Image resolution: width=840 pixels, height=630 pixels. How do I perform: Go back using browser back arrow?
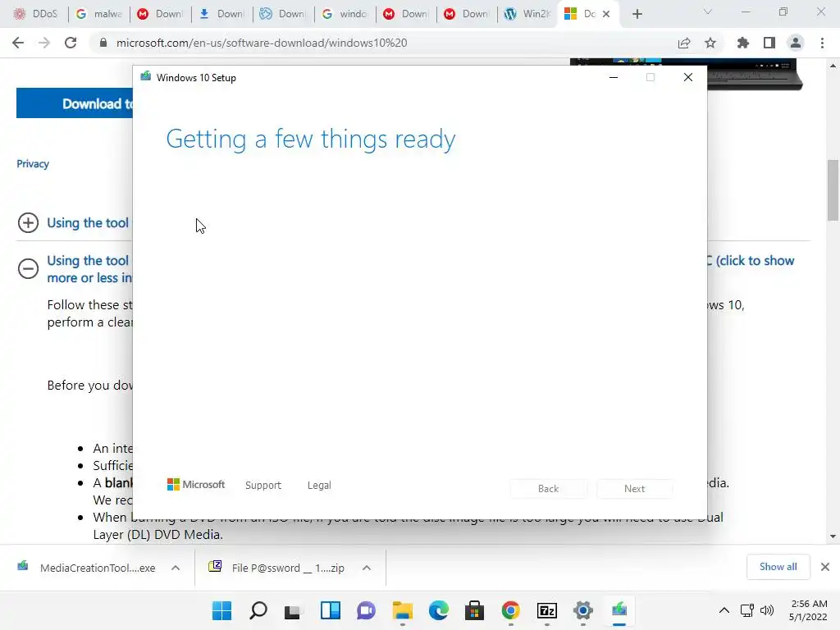18,43
